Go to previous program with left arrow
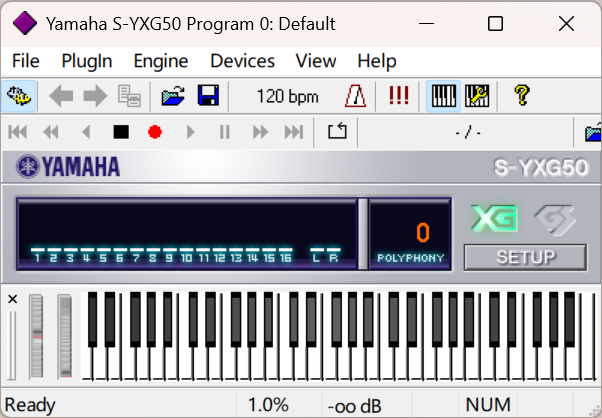This screenshot has height=418, width=602. [x=61, y=96]
